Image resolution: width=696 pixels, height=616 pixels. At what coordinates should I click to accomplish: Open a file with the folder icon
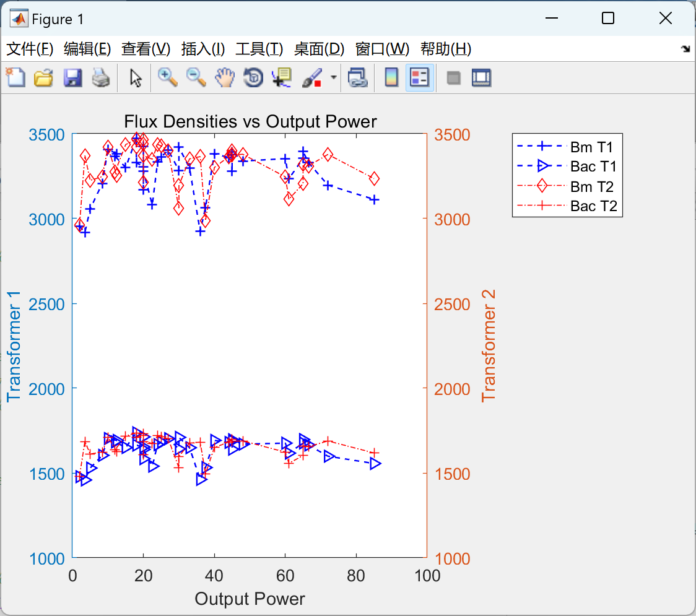point(43,77)
